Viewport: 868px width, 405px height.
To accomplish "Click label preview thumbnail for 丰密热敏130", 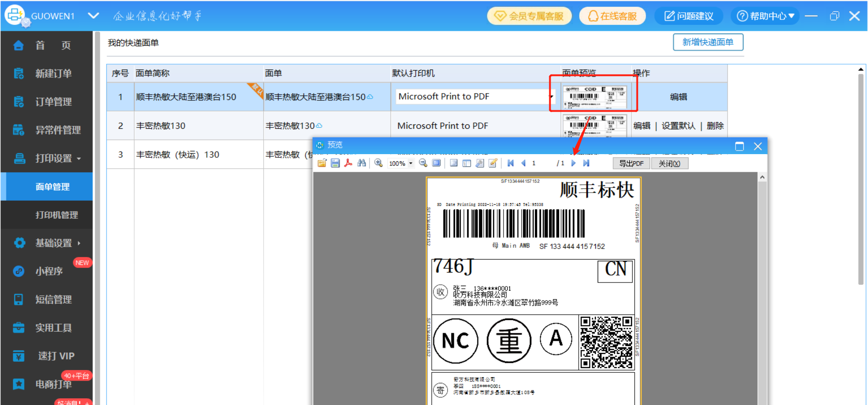I will point(596,125).
